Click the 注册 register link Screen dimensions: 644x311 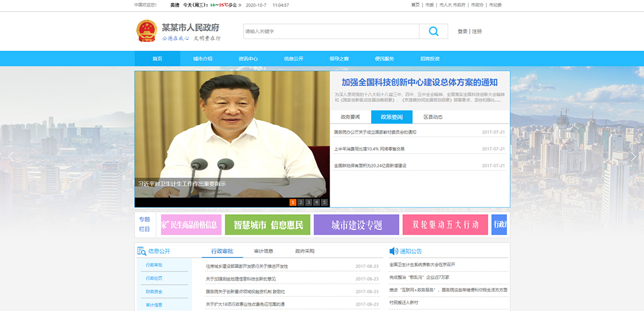click(x=477, y=32)
